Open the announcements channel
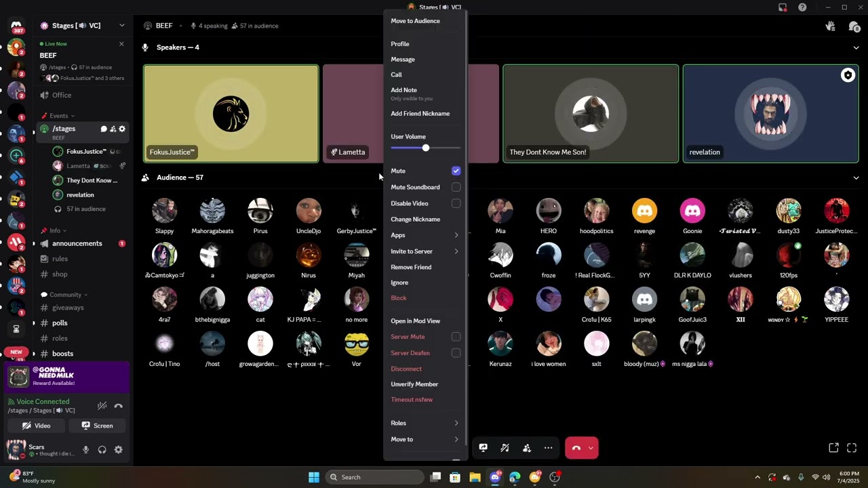 point(77,243)
